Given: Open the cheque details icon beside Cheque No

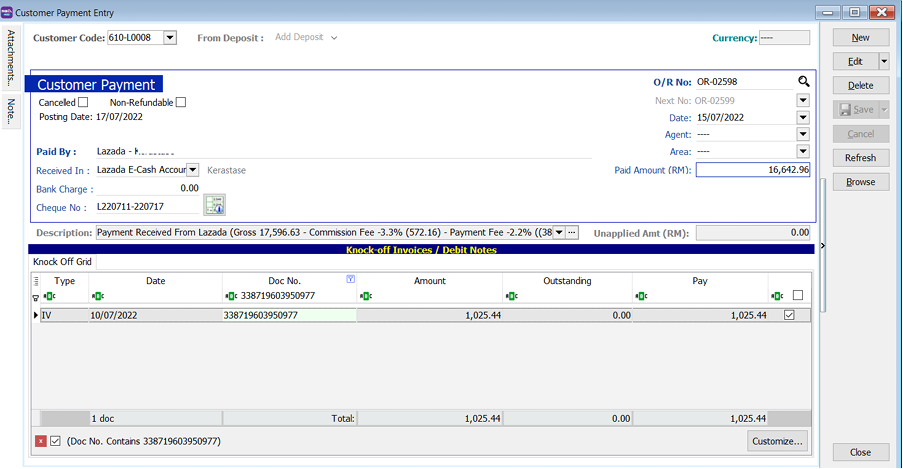Looking at the screenshot, I should pyautogui.click(x=214, y=205).
